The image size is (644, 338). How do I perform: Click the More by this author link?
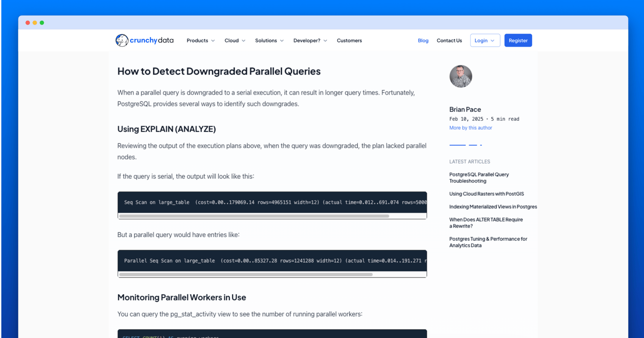click(470, 127)
